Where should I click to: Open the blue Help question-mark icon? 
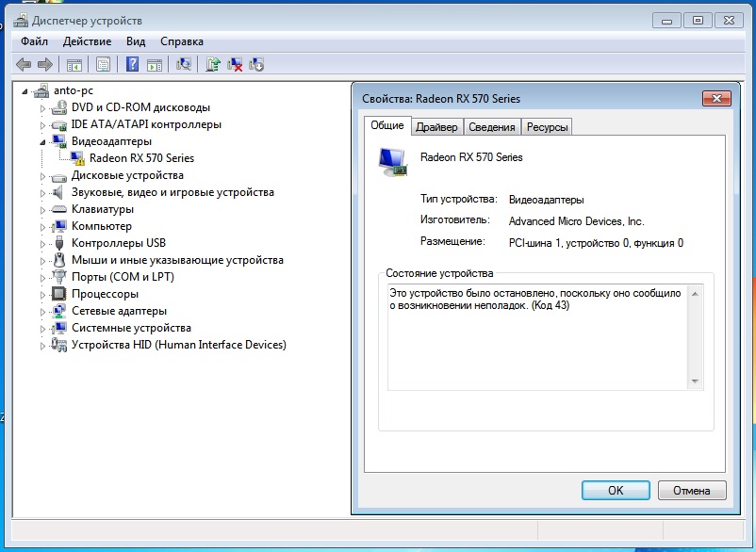(x=132, y=64)
